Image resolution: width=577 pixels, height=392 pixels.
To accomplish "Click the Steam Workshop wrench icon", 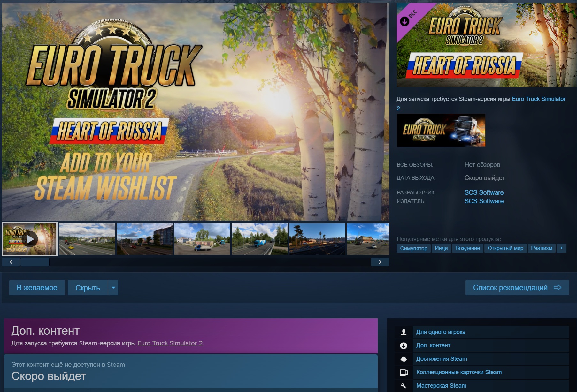I will point(404,386).
